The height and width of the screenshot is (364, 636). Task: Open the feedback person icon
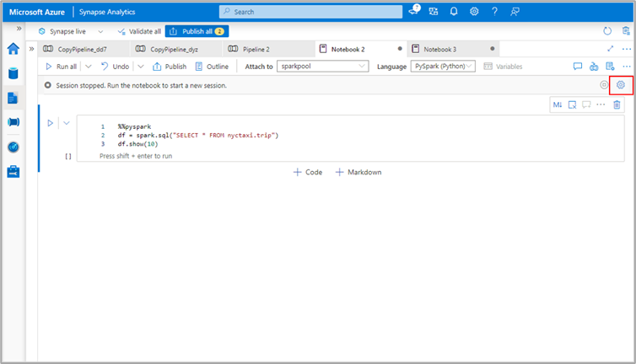(515, 12)
